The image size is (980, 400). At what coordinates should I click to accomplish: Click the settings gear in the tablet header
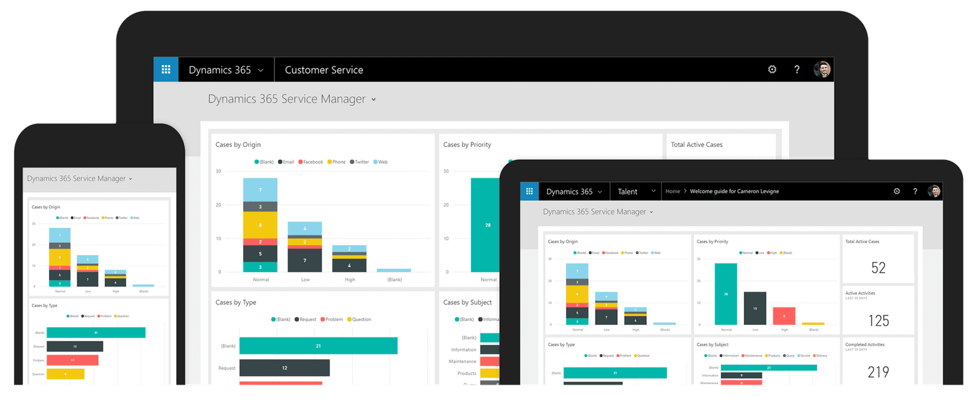(897, 191)
